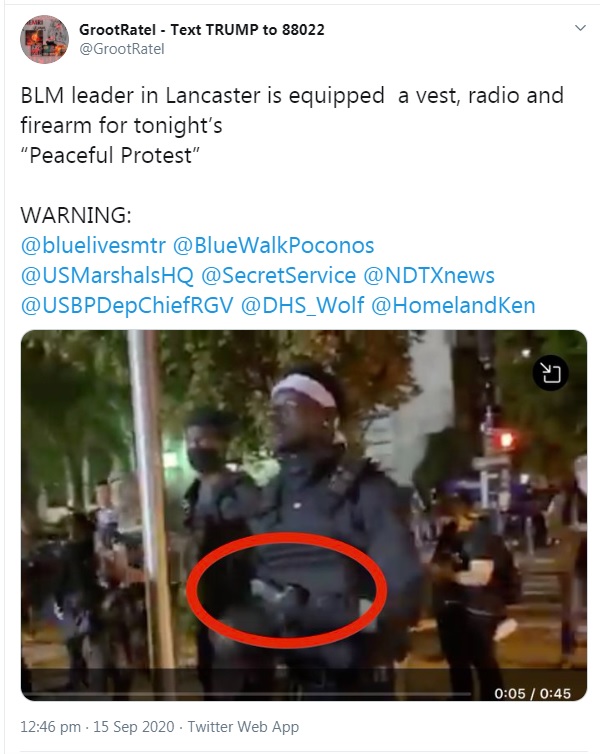Visit the @SecretService mention
600x754 pixels.
tap(278, 276)
